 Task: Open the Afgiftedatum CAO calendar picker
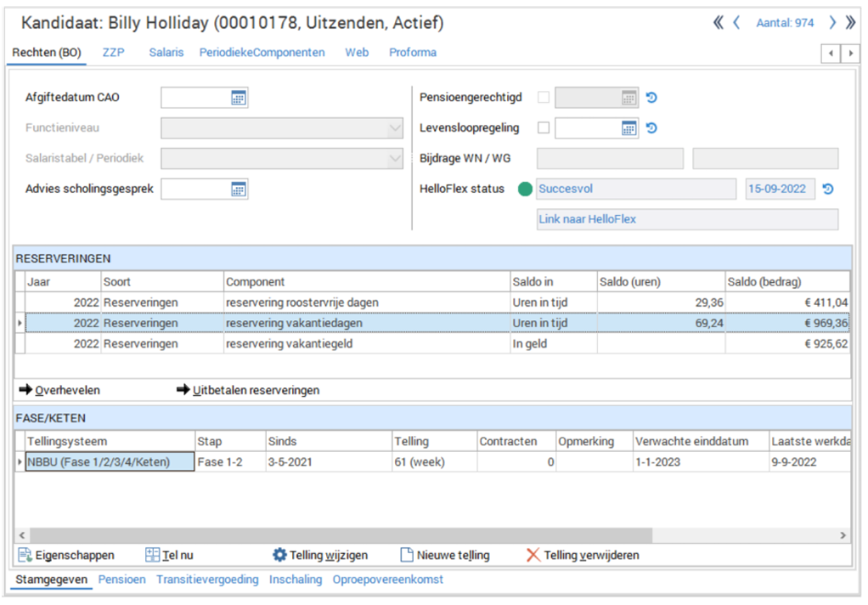pyautogui.click(x=239, y=98)
